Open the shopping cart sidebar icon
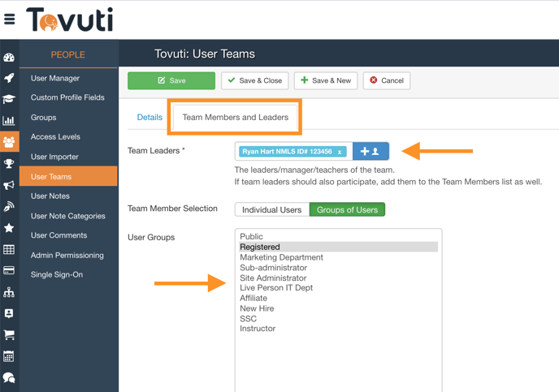 (x=9, y=334)
